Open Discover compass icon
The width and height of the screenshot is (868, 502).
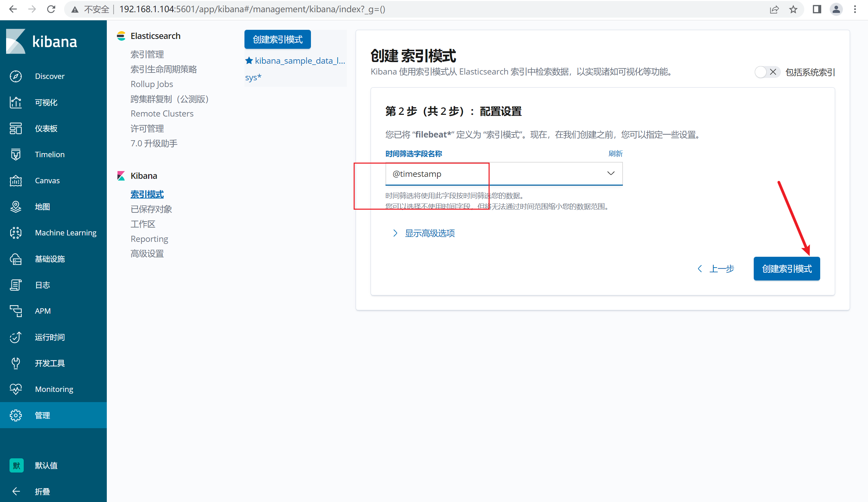click(16, 76)
